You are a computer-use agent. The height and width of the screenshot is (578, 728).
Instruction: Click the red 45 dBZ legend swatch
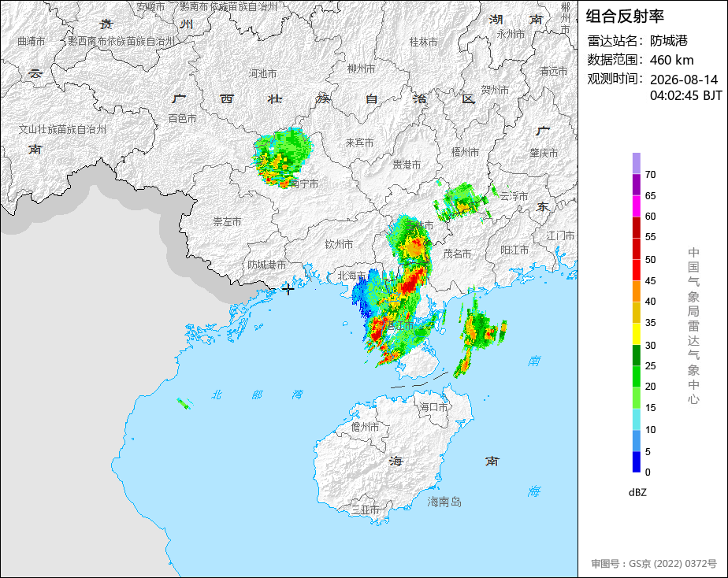click(636, 269)
